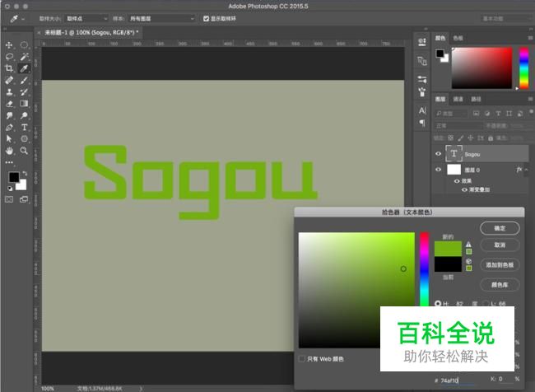Select the Crop tool
The image size is (535, 392).
click(9, 68)
